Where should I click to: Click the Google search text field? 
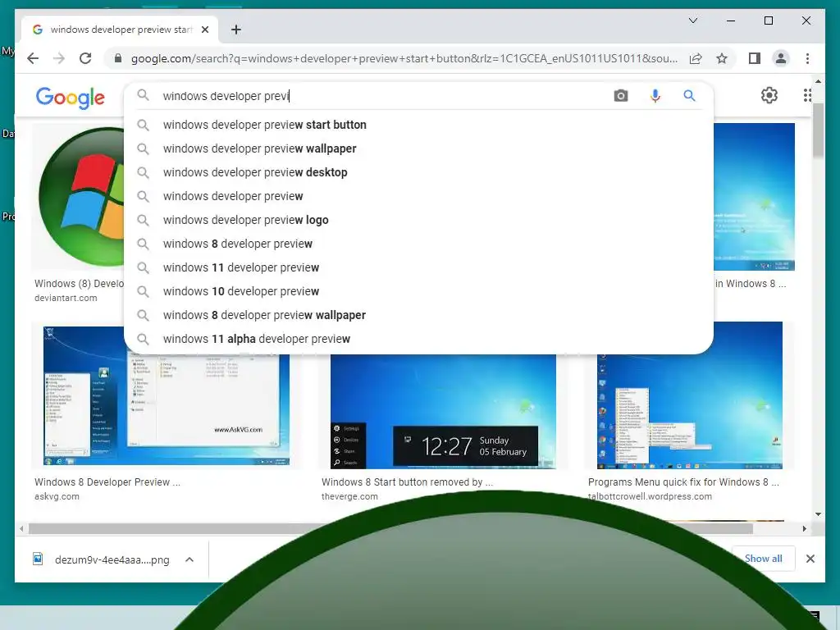tap(383, 96)
